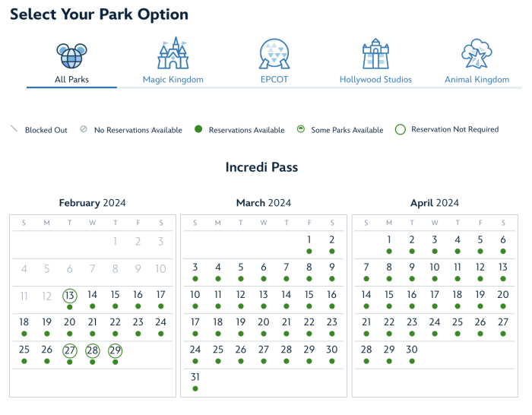
Task: Click the No Reservations Available legend icon
Action: pyautogui.click(x=84, y=130)
